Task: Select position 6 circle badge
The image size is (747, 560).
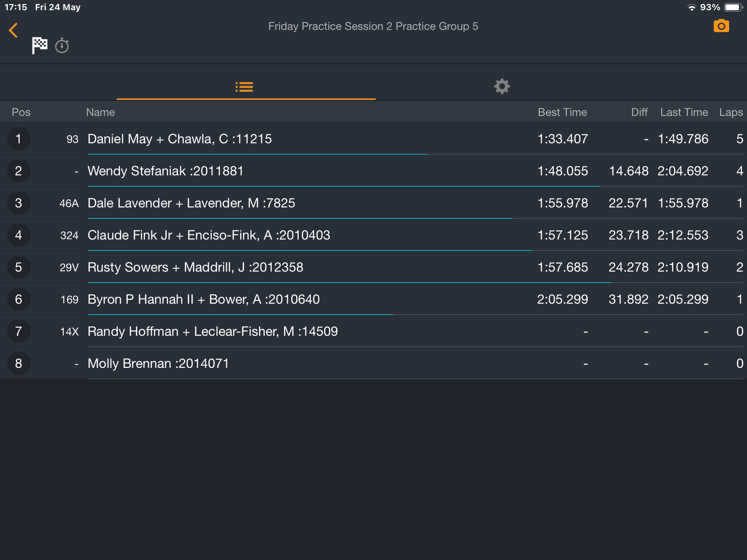Action: (x=19, y=299)
